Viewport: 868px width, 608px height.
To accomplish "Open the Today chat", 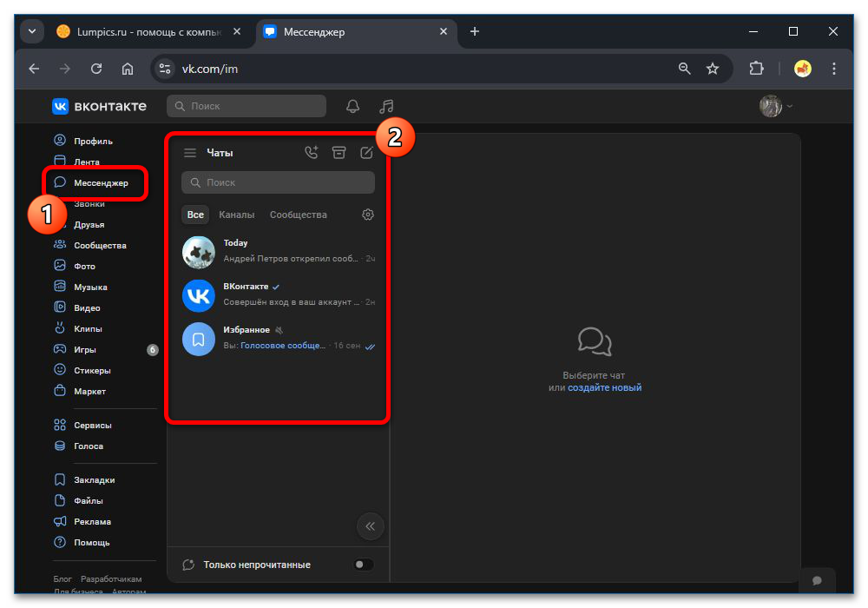I will 279,251.
